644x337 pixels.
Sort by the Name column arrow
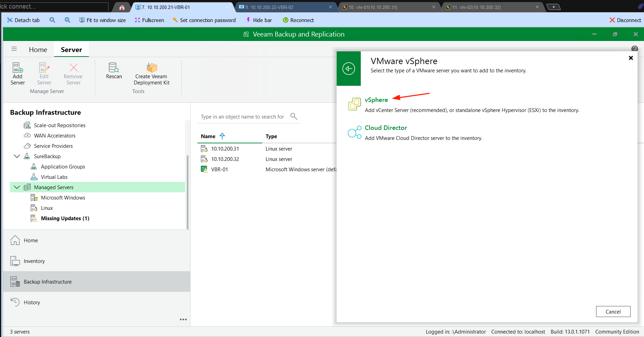coord(222,136)
